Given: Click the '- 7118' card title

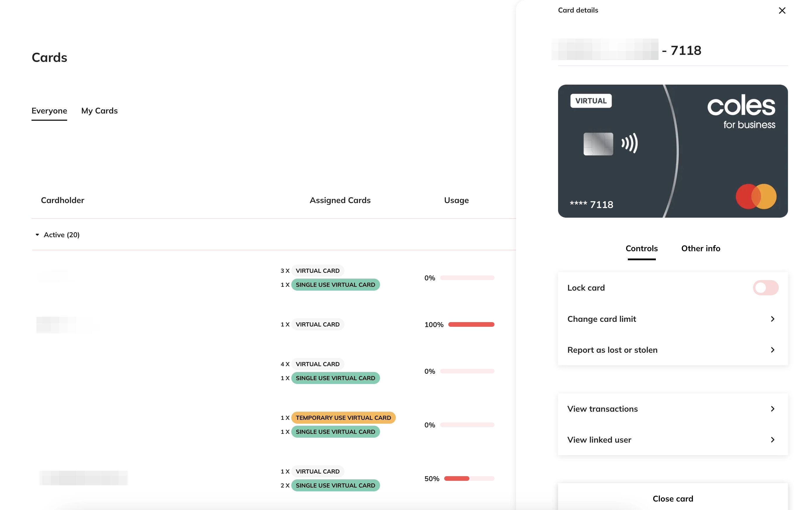Looking at the screenshot, I should pos(682,50).
